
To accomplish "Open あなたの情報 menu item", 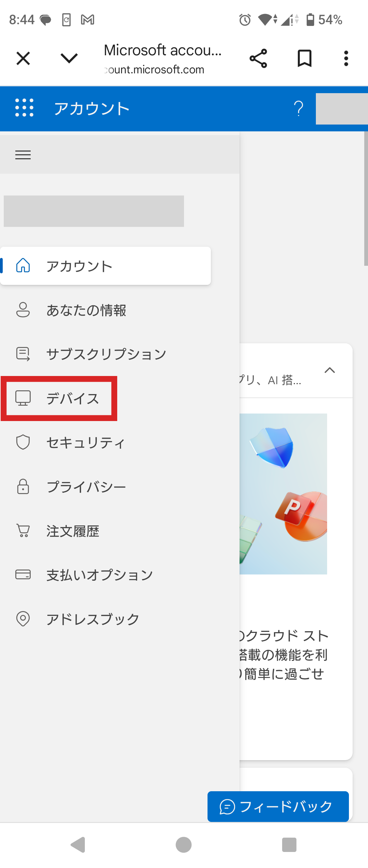I will 105,310.
